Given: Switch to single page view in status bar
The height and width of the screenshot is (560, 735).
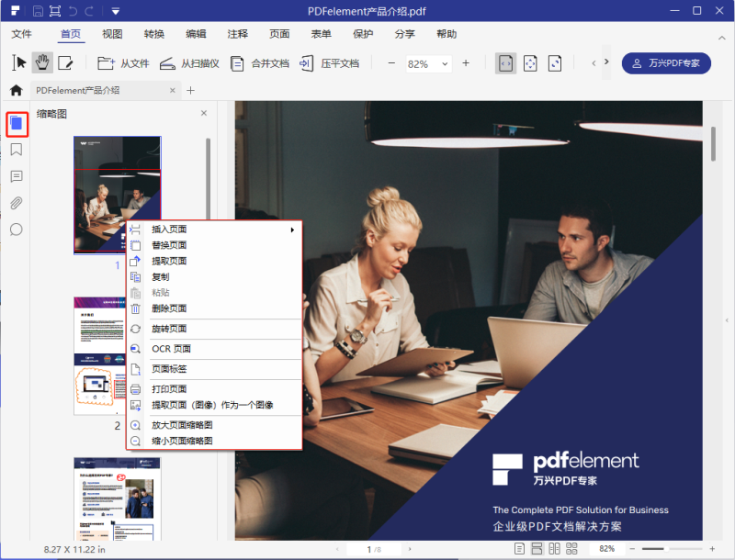Looking at the screenshot, I should pos(519,548).
